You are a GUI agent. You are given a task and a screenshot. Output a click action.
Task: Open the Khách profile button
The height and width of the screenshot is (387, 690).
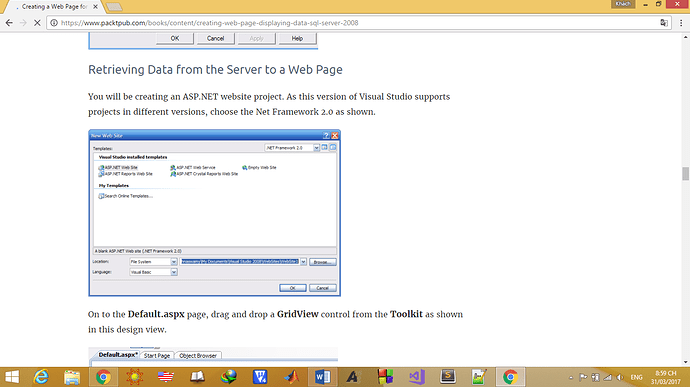click(623, 4)
